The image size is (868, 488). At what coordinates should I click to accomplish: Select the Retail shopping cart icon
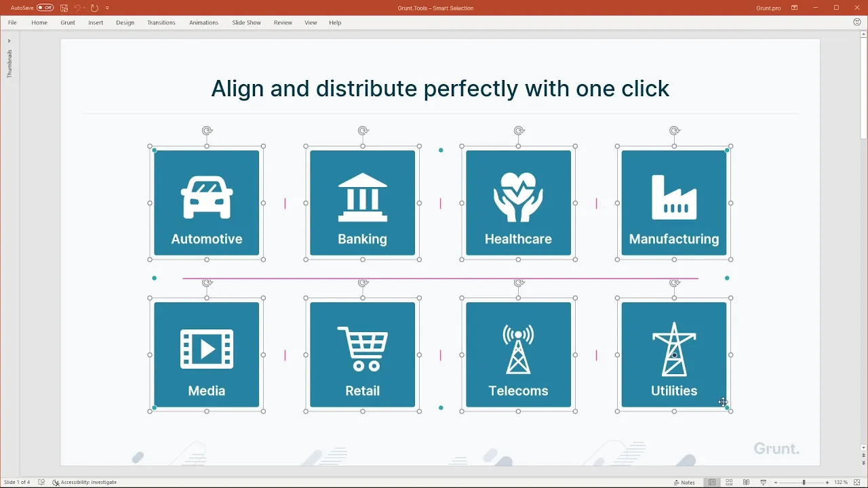click(x=363, y=349)
